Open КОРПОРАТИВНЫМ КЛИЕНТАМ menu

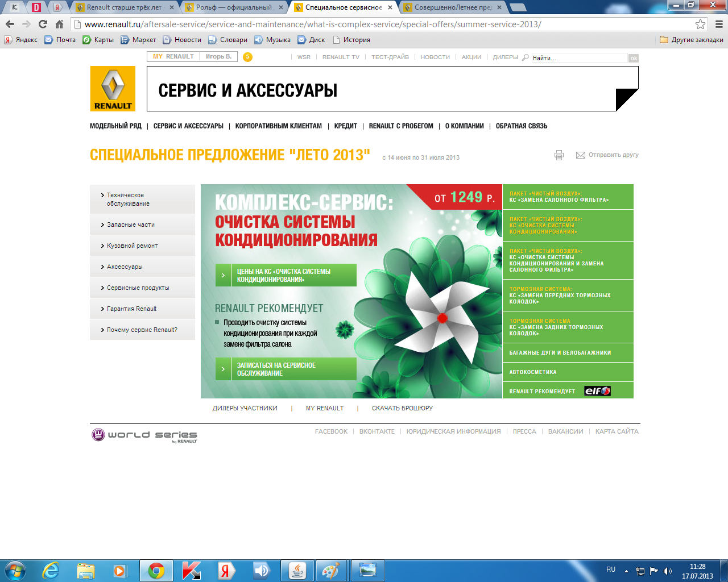tap(279, 126)
